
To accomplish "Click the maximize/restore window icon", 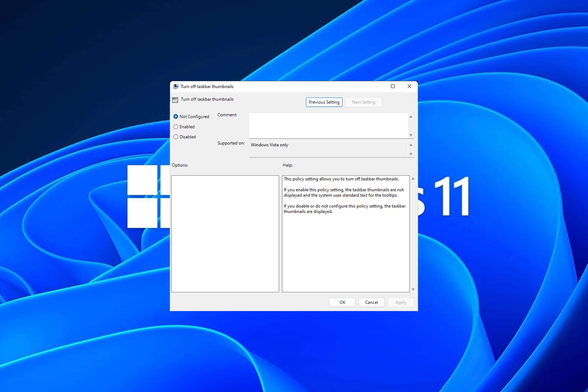I will point(392,86).
